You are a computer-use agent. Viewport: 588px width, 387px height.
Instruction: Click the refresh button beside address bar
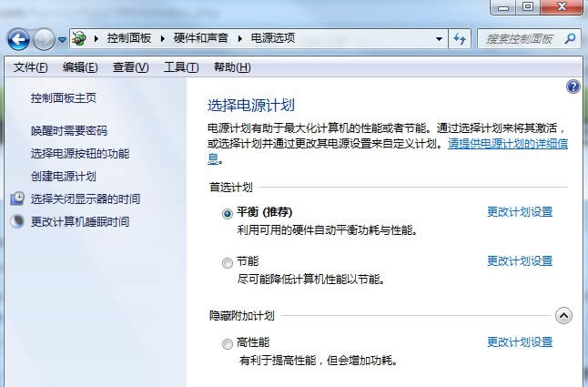(460, 38)
